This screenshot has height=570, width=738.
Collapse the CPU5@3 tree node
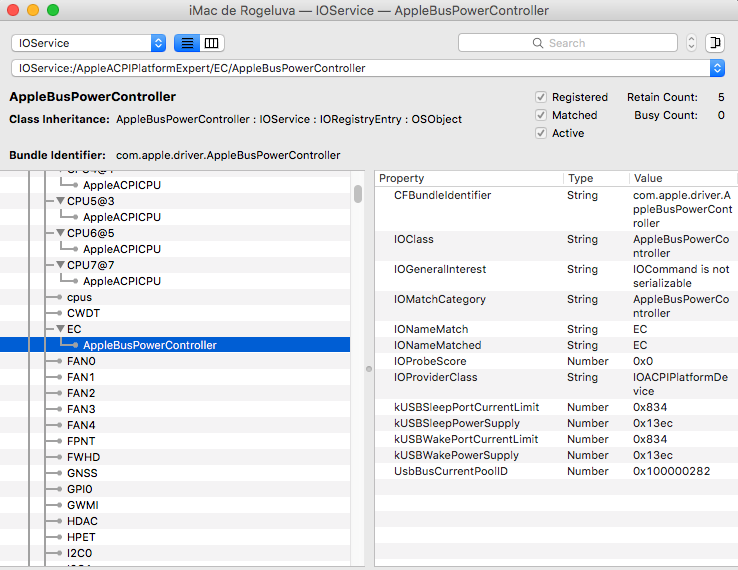(x=60, y=201)
